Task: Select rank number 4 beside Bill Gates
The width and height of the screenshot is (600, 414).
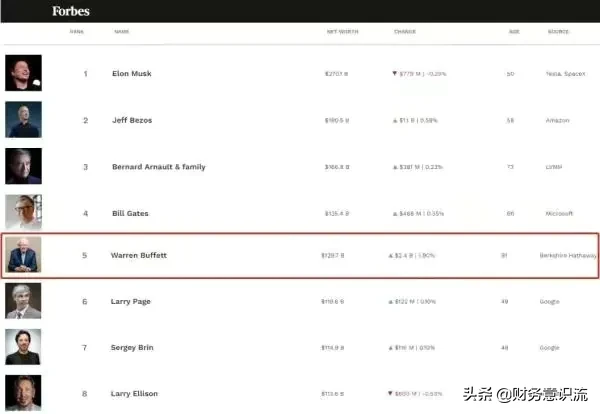Action: point(85,214)
